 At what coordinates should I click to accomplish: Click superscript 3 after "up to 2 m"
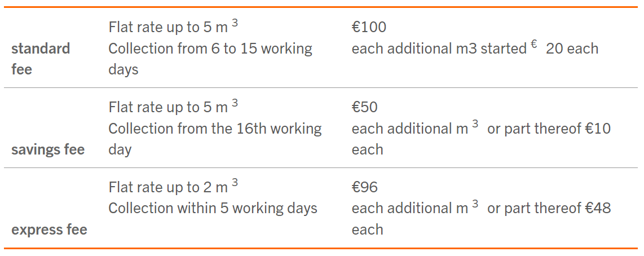(x=235, y=183)
